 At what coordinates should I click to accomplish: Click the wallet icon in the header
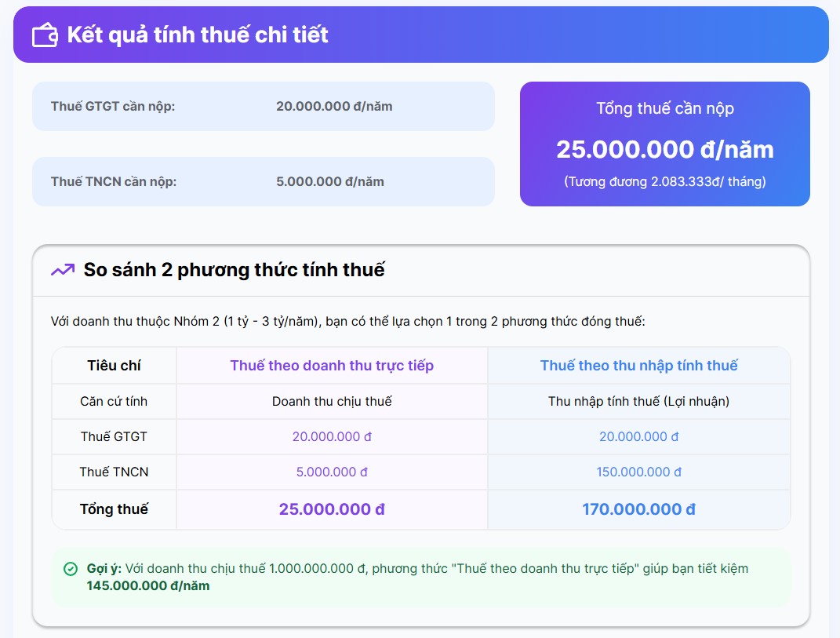(45, 35)
